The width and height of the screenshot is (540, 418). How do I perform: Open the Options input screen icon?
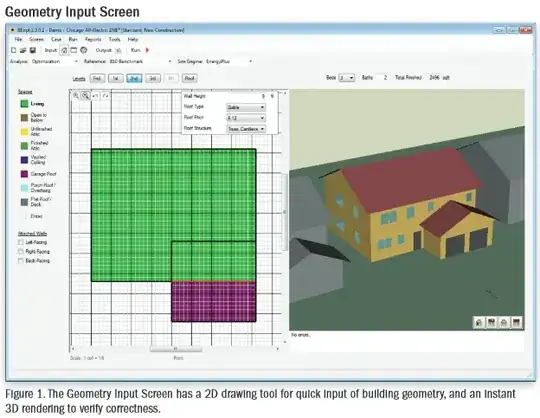point(74,50)
